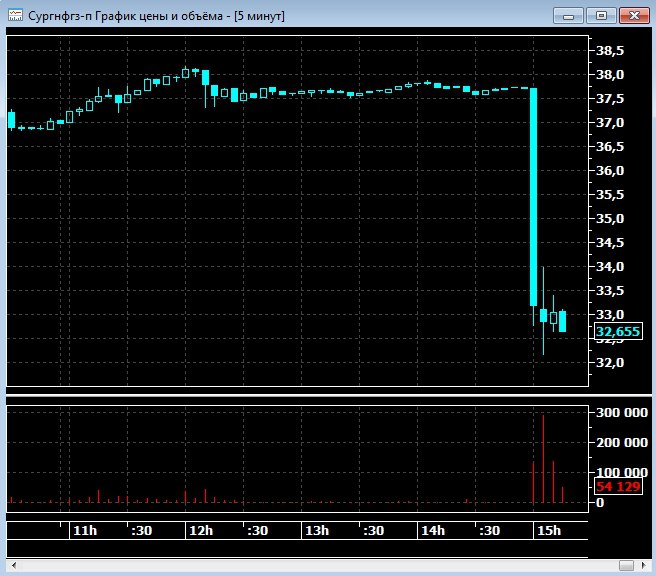Click the large falling candle before 15h
Screen dimensions: 656x576
(x=534, y=195)
